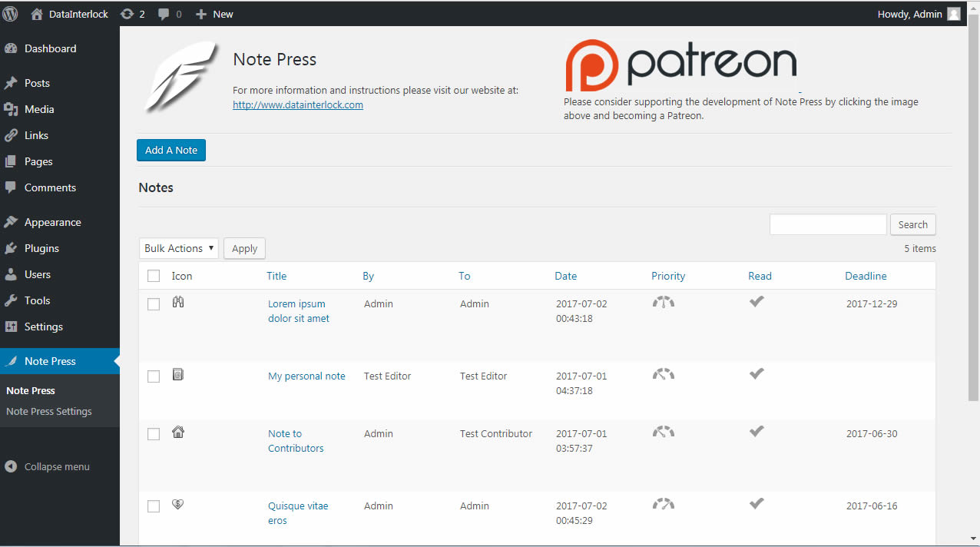Image resolution: width=980 pixels, height=547 pixels.
Task: Click the Apply button
Action: point(244,248)
